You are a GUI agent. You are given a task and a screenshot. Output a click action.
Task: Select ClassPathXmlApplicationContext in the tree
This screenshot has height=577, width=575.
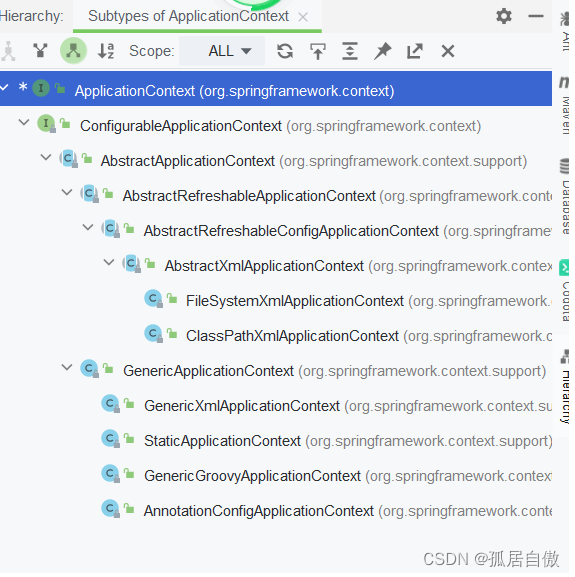coord(348,336)
